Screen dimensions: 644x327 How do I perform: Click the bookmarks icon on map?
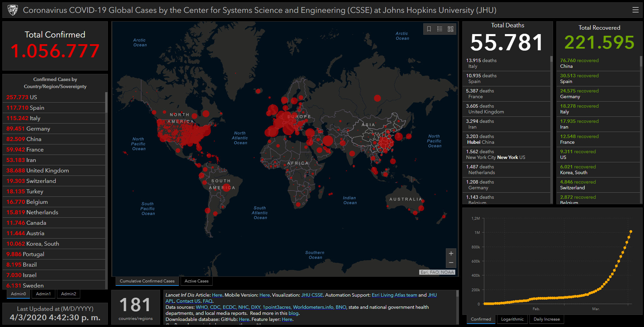(x=429, y=29)
